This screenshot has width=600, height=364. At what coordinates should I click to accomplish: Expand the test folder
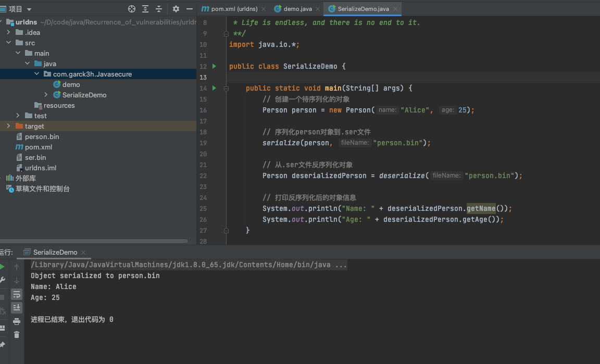point(18,116)
